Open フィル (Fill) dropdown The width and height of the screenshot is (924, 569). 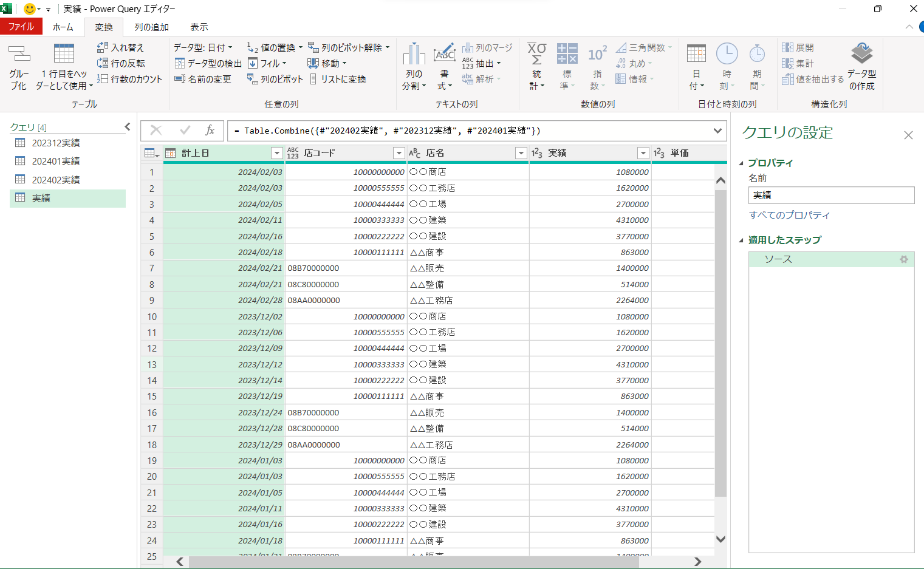267,63
